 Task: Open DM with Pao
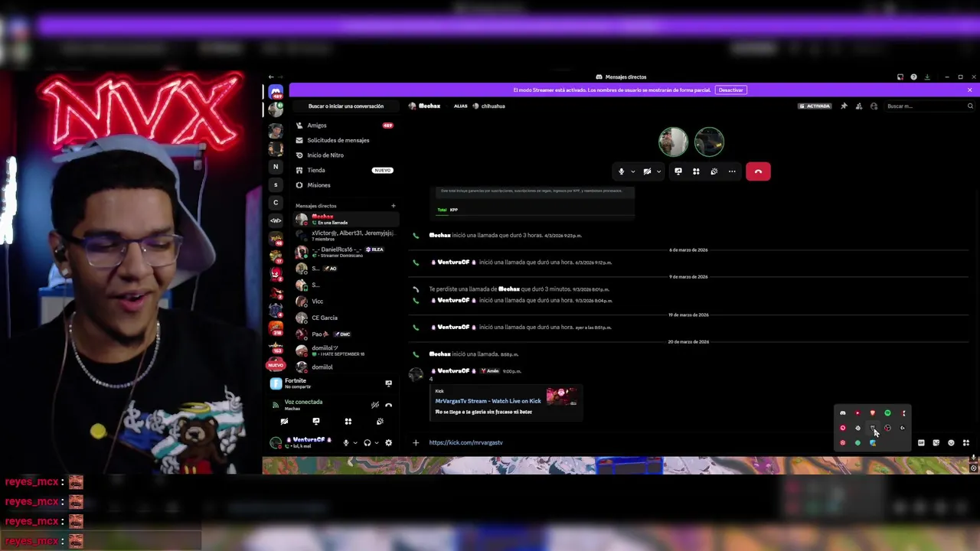[345, 334]
